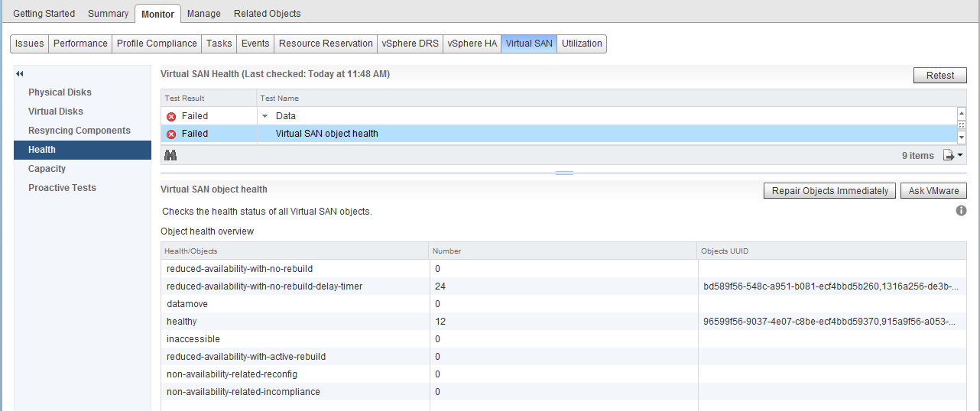This screenshot has width=980, height=411.
Task: Open the vSphere DRS monitor tab
Action: point(410,44)
